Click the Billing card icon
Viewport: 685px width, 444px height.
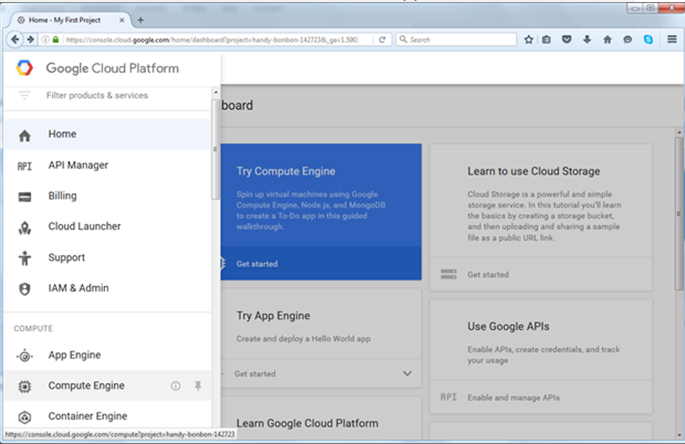point(24,197)
